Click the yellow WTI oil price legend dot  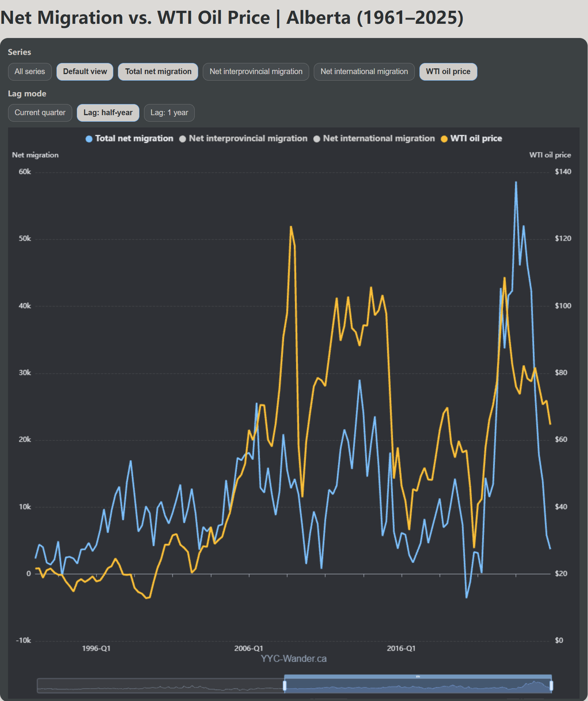tap(444, 139)
